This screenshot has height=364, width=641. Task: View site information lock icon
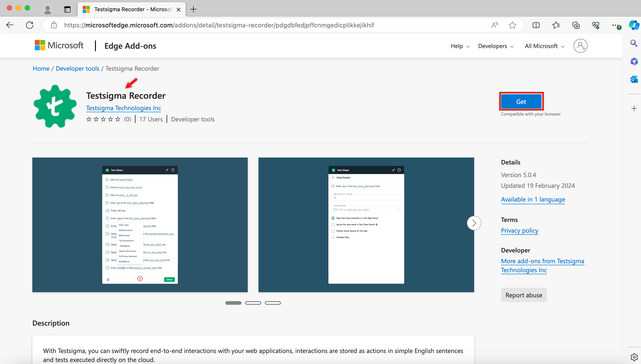[54, 25]
